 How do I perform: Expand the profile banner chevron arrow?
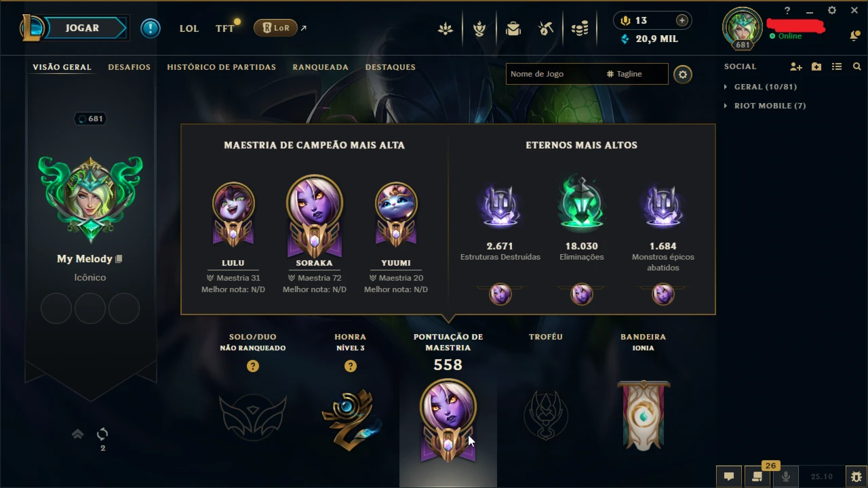(78, 434)
